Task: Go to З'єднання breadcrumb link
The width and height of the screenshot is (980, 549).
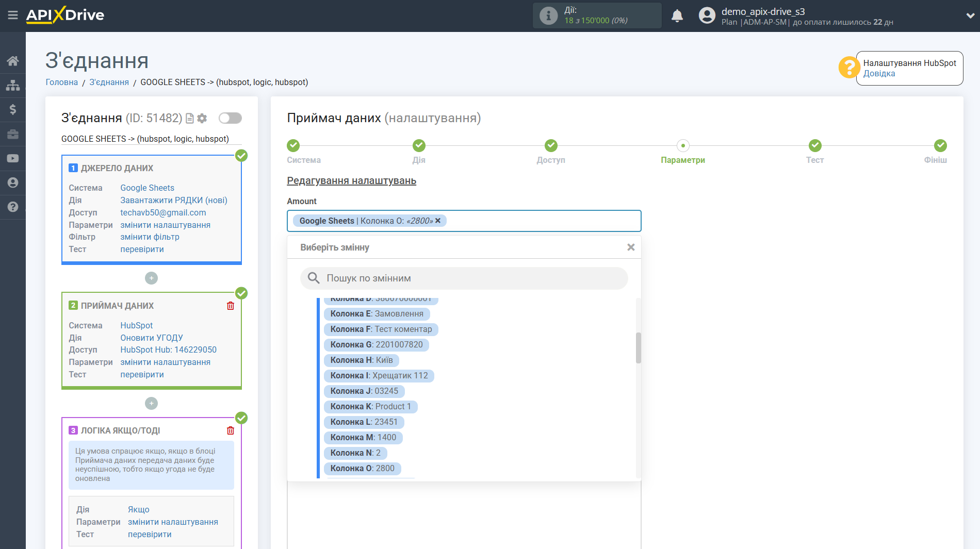Action: [x=109, y=82]
